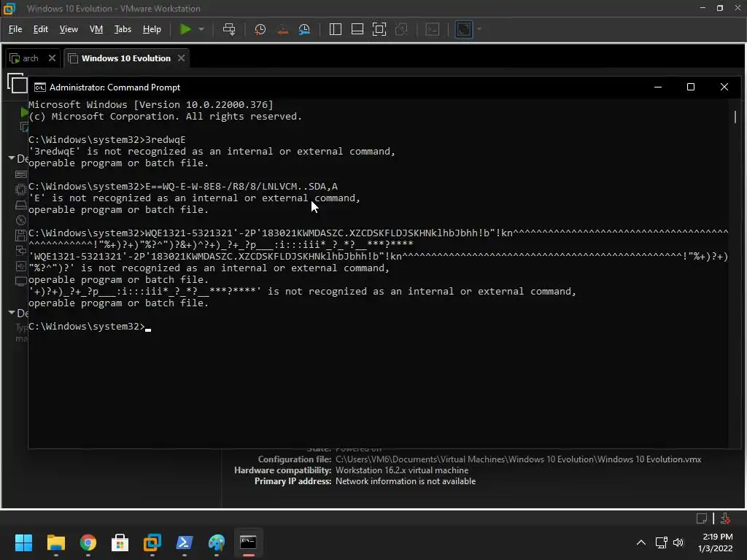Click the console view toolbar icon
The width and height of the screenshot is (747, 560).
coord(432,29)
